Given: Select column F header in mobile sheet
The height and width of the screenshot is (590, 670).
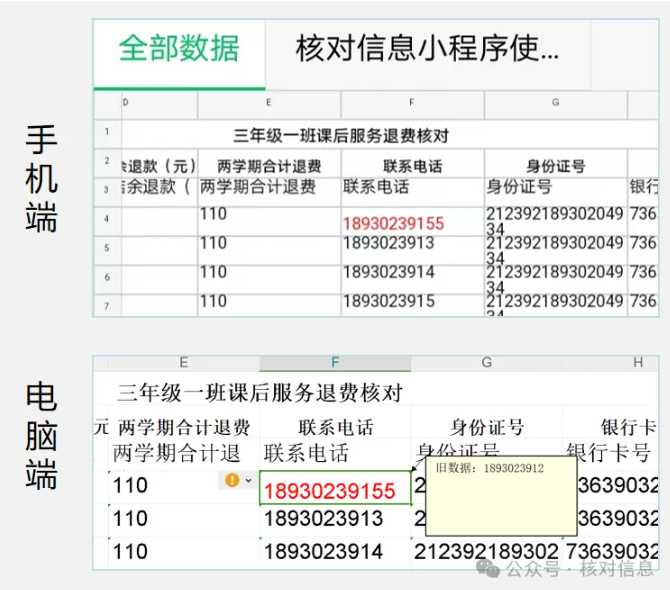Looking at the screenshot, I should 412,103.
